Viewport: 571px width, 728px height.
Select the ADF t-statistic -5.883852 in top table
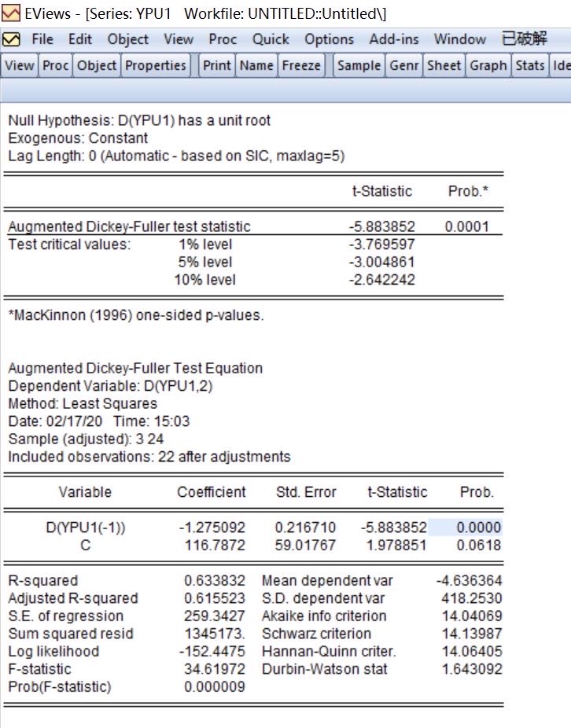coord(382,226)
